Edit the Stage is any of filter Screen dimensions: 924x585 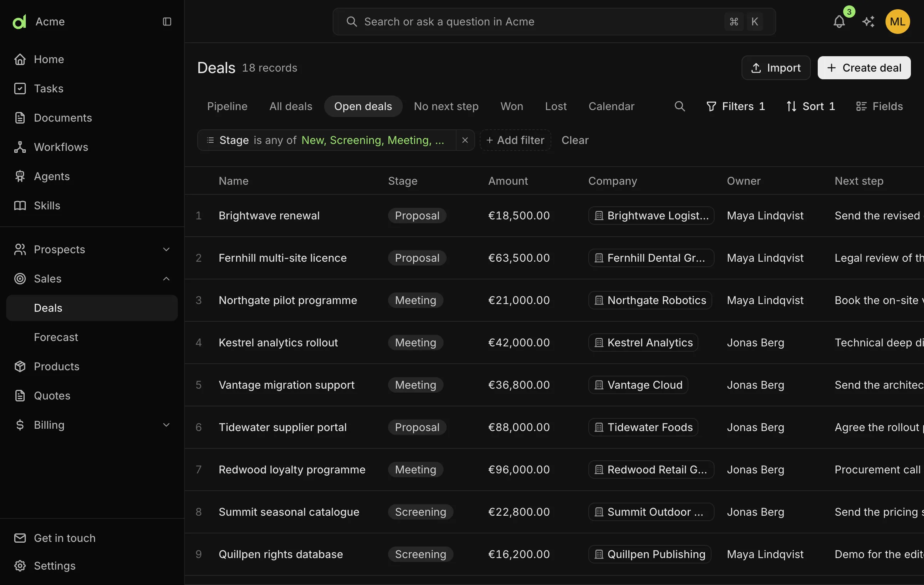pos(326,140)
